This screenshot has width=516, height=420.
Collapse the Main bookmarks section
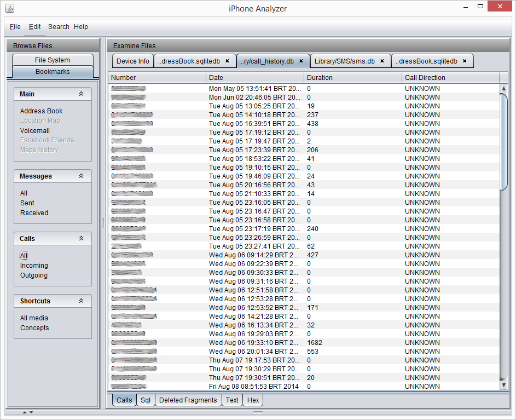(x=82, y=94)
